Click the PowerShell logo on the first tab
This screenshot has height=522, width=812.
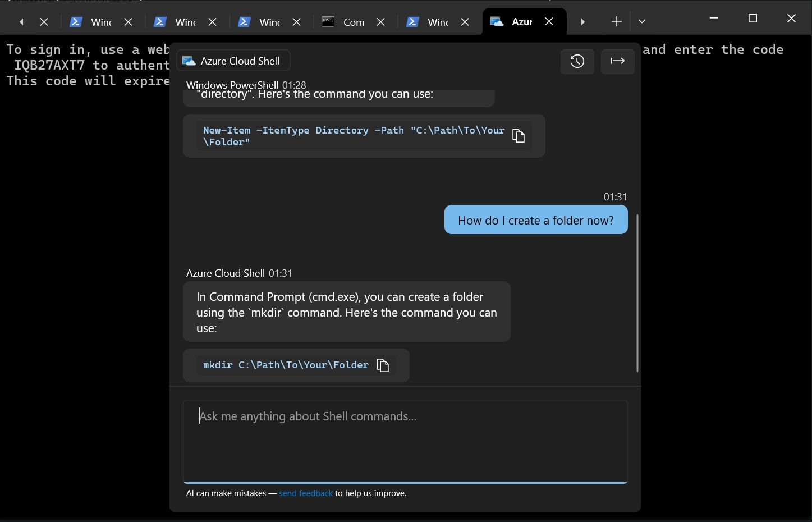tap(76, 21)
